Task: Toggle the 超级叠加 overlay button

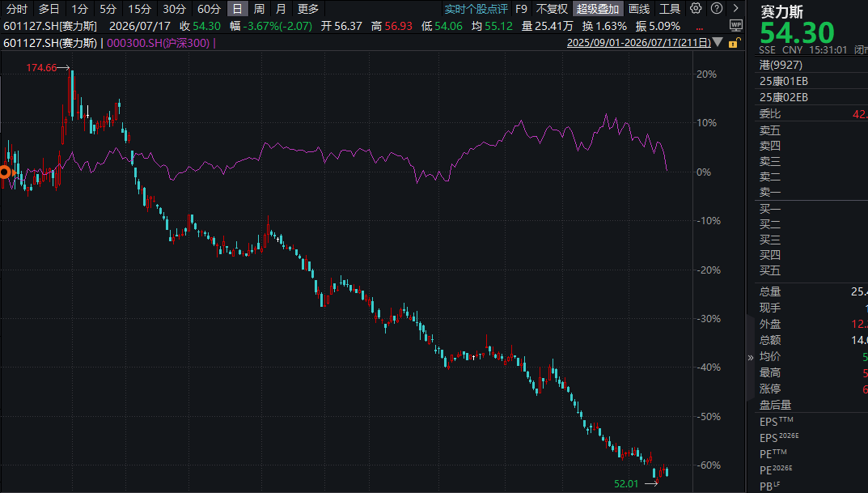Action: pos(598,9)
